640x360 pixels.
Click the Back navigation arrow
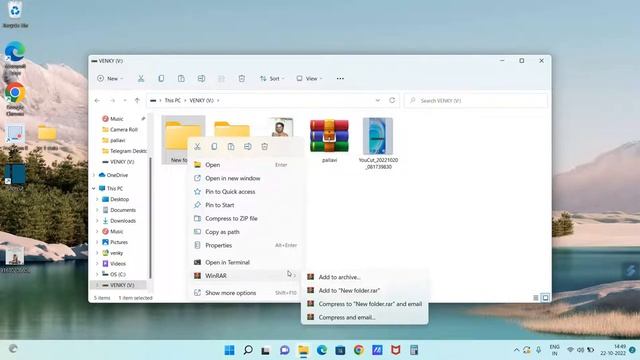tap(97, 100)
